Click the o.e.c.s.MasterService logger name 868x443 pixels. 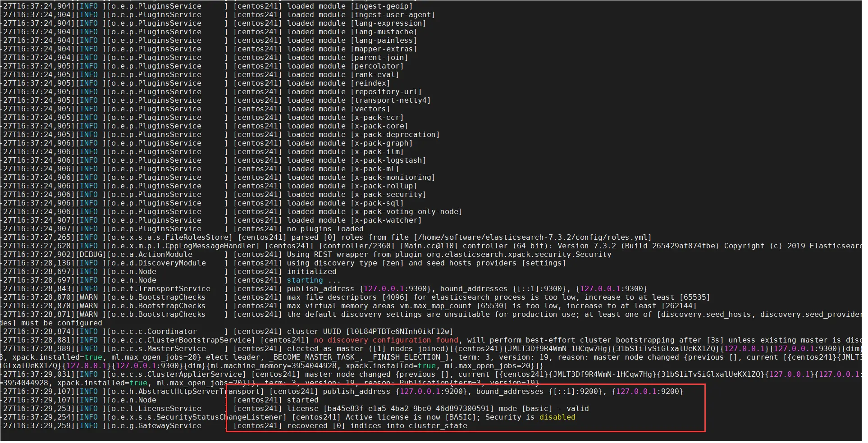point(159,349)
